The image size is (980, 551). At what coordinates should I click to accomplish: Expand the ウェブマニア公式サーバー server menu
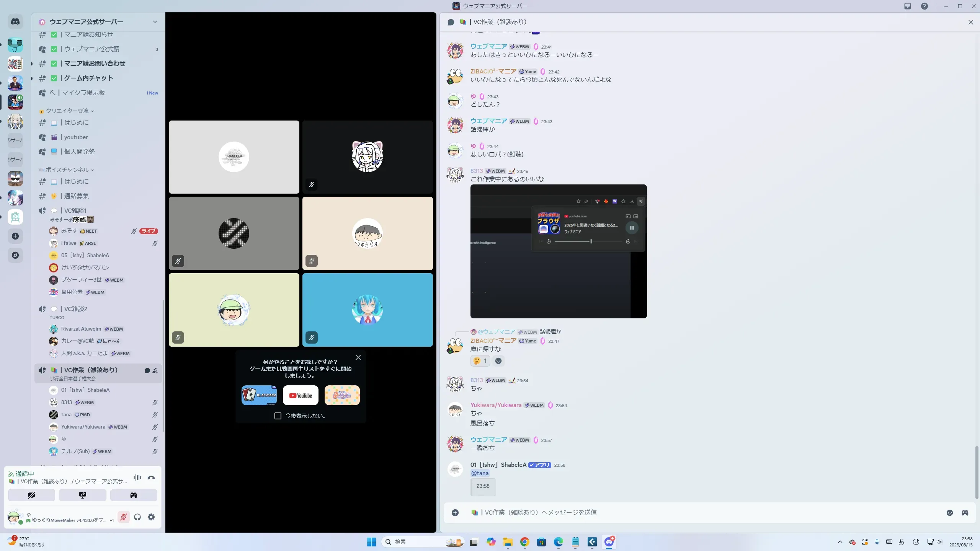pyautogui.click(x=155, y=22)
